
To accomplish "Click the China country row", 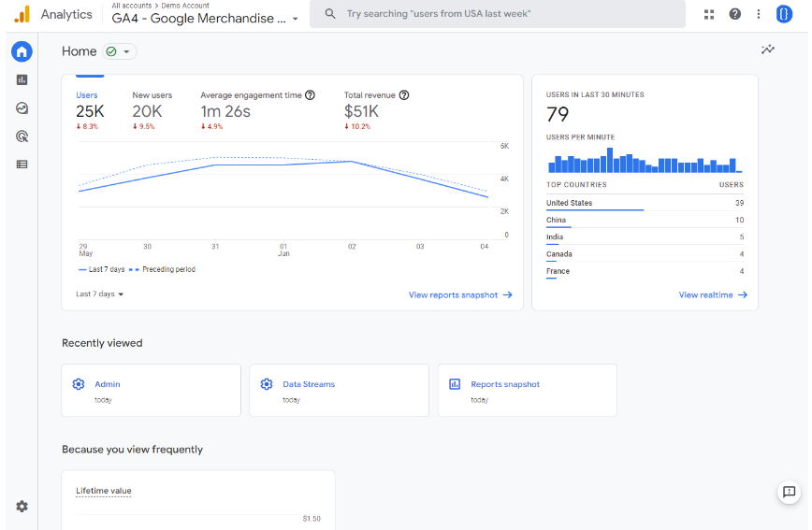I will pos(645,220).
